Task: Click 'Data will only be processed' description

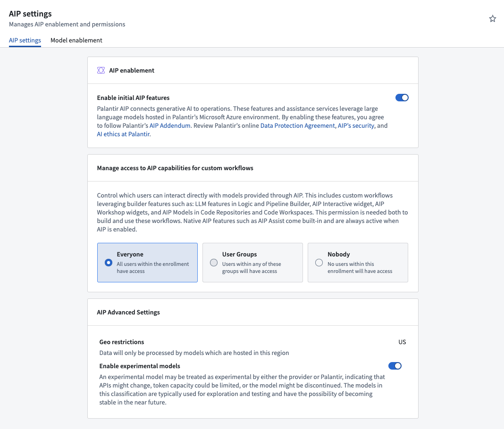Action: (194, 353)
